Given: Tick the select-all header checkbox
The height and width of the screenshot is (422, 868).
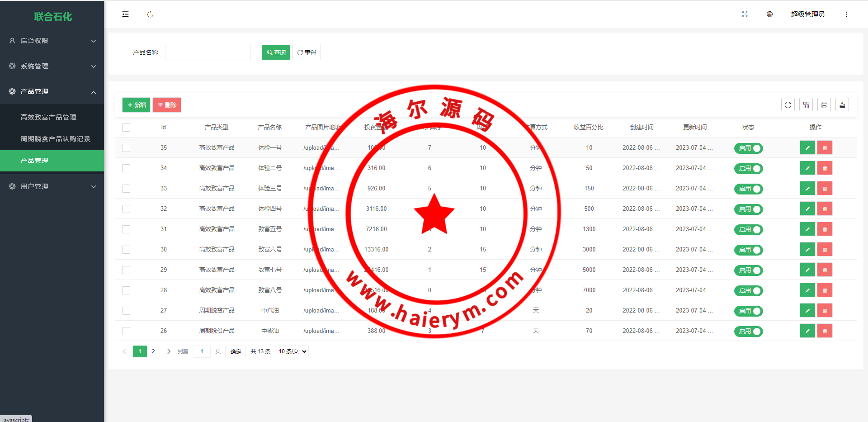Looking at the screenshot, I should click(x=126, y=128).
